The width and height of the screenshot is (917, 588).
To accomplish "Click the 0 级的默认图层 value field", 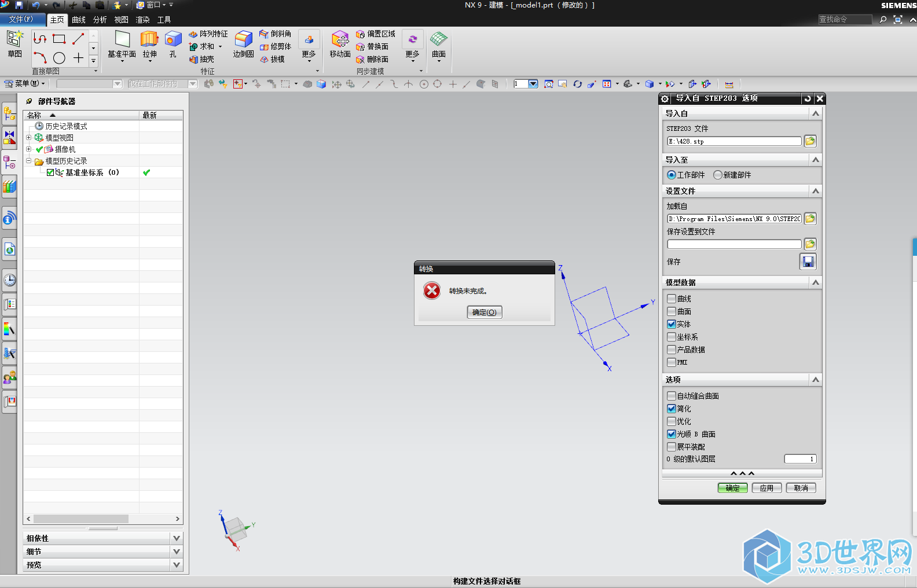I will (x=800, y=459).
